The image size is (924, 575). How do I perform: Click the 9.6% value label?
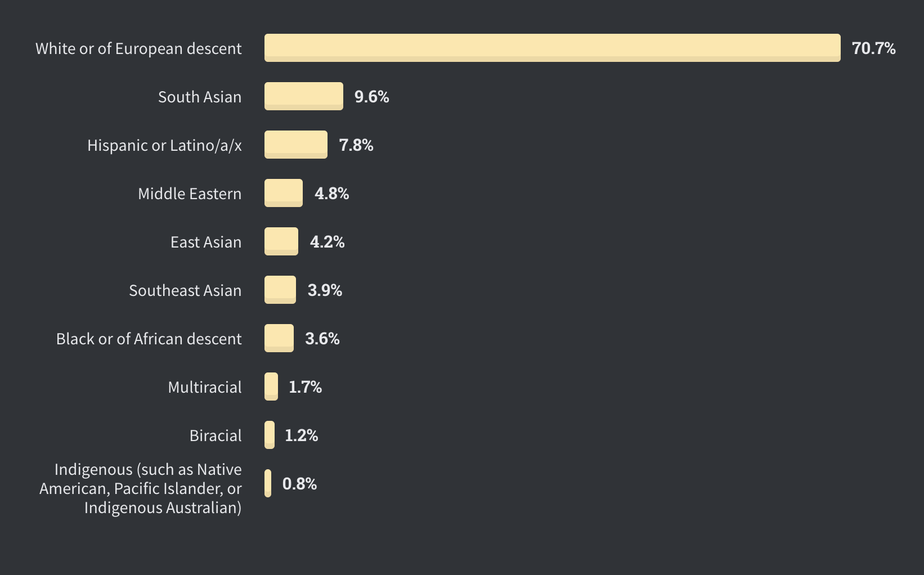(372, 97)
